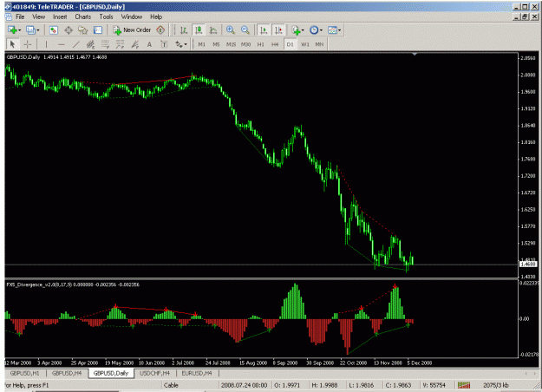Click the chart document icon beside File
The height and width of the screenshot is (392, 542).
coord(9,16)
